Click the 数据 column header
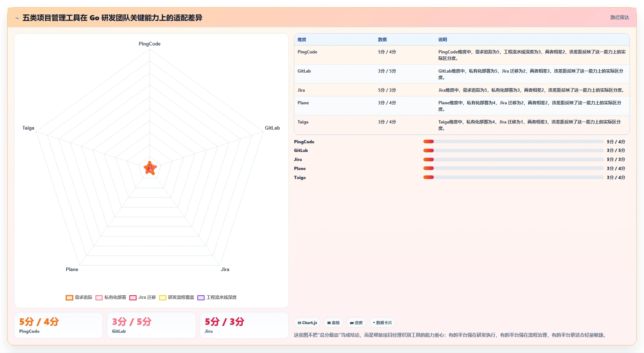Screen dimensions: 644x353 (382, 40)
